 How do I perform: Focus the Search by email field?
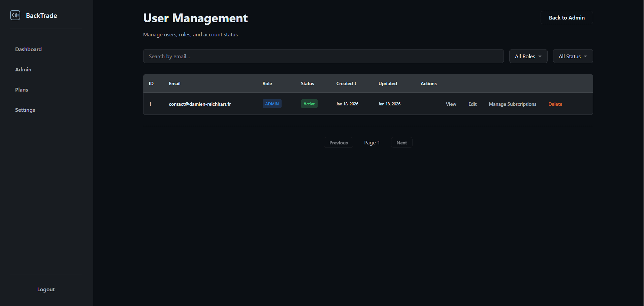[323, 56]
